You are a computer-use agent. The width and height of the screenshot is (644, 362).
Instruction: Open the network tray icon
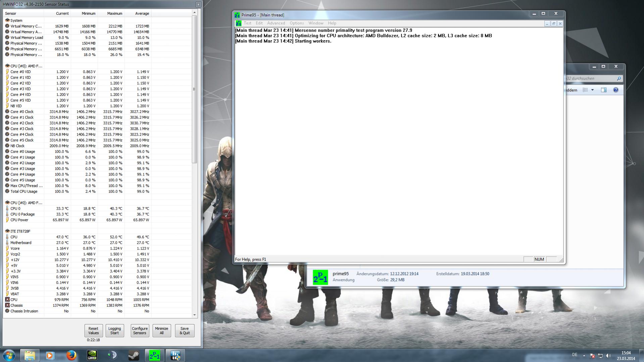coord(600,356)
